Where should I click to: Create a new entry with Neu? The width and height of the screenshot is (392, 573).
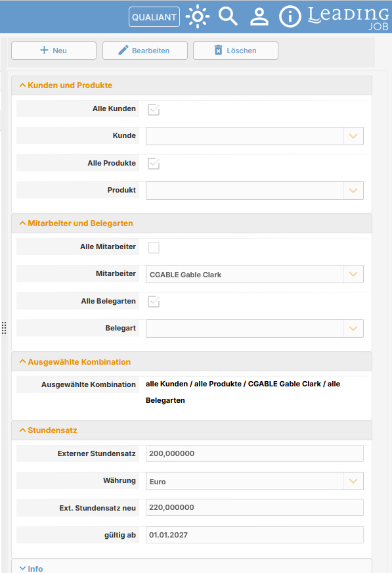click(54, 51)
